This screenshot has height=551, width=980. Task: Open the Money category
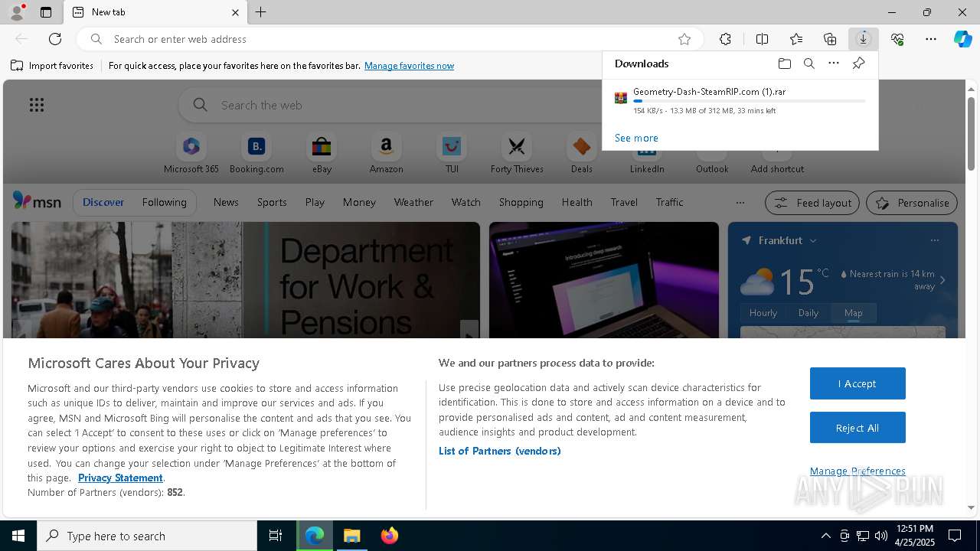click(x=359, y=202)
